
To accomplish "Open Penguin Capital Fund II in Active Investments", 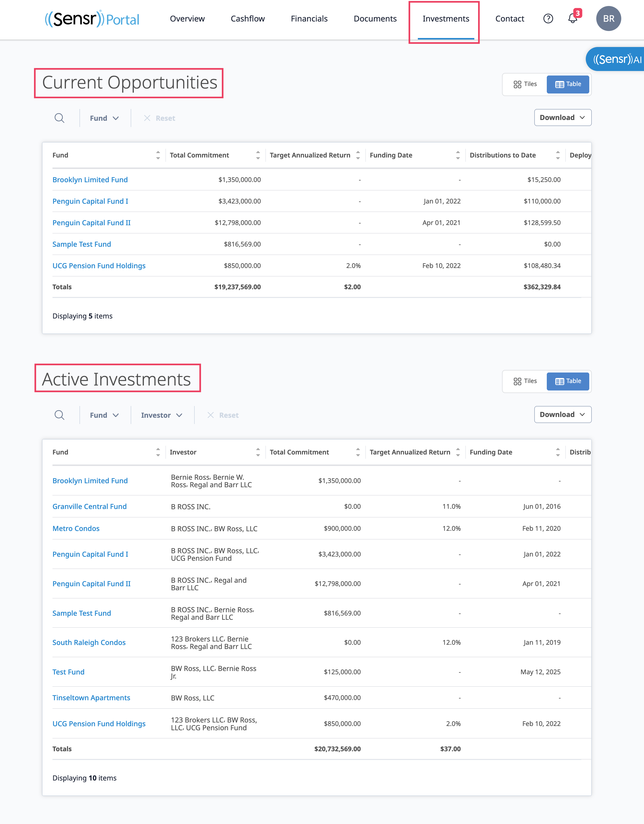I will (91, 583).
